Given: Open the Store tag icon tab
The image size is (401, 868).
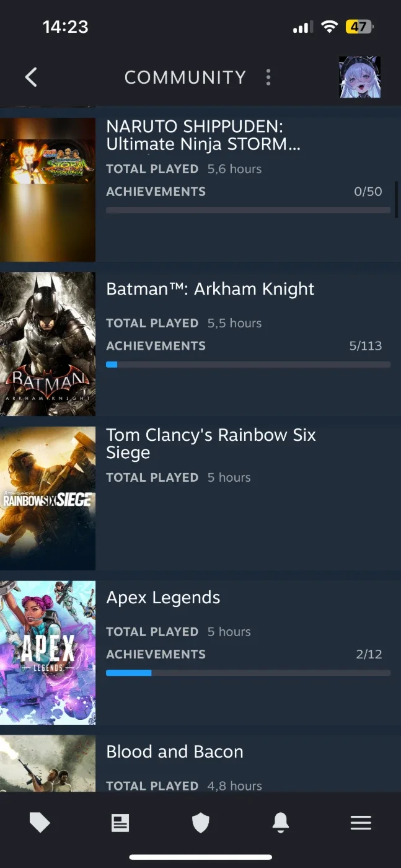Looking at the screenshot, I should pyautogui.click(x=40, y=823).
